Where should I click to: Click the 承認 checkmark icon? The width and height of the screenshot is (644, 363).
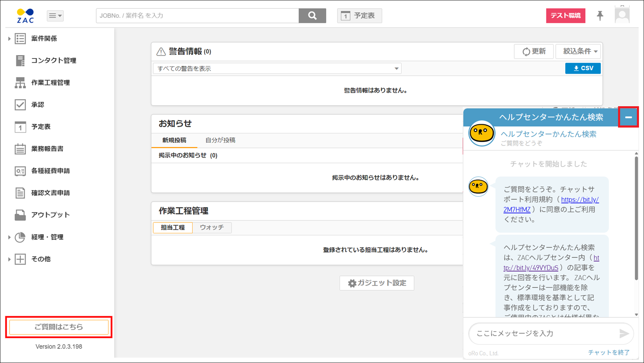pyautogui.click(x=20, y=105)
